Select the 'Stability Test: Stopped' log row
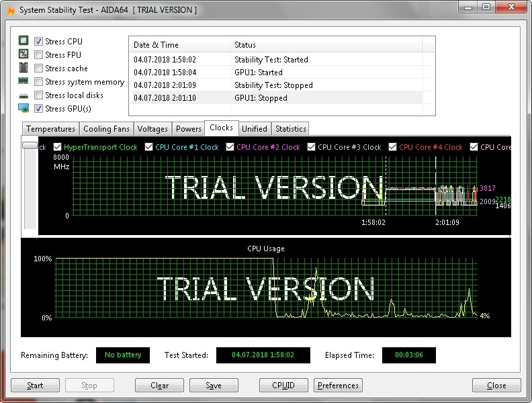This screenshot has height=403, width=532. (276, 85)
